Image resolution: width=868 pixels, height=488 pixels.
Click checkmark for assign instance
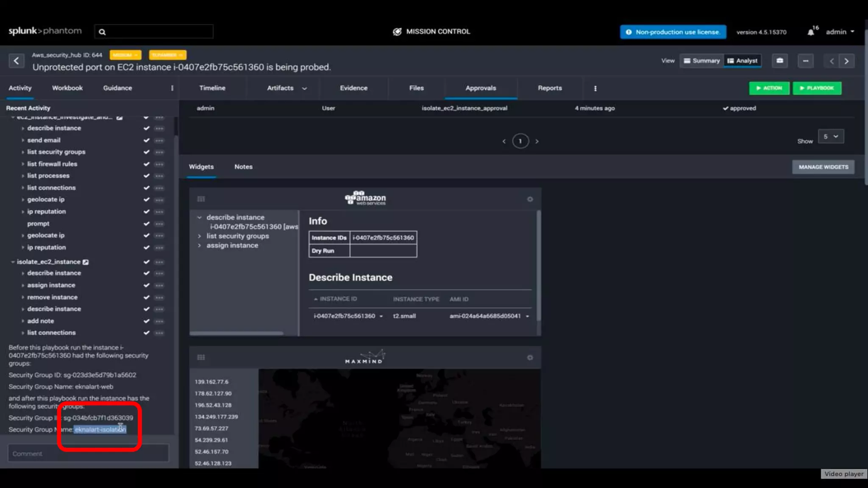tap(146, 286)
